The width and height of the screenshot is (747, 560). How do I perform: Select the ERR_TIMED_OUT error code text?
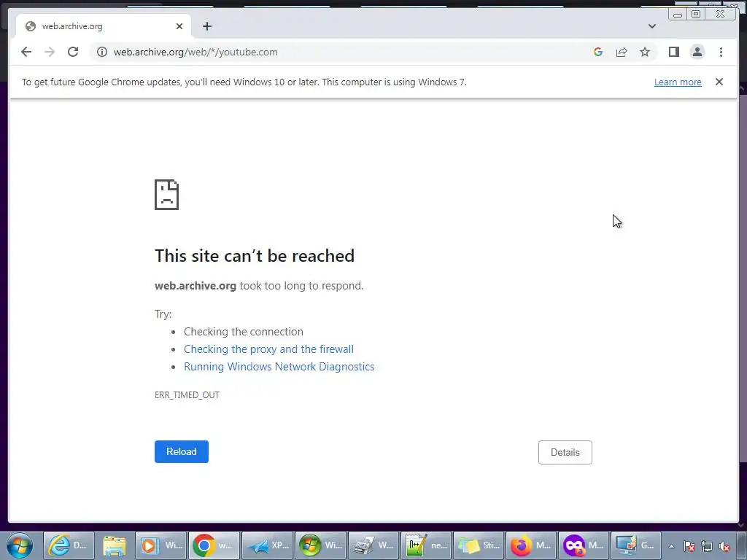(x=187, y=394)
